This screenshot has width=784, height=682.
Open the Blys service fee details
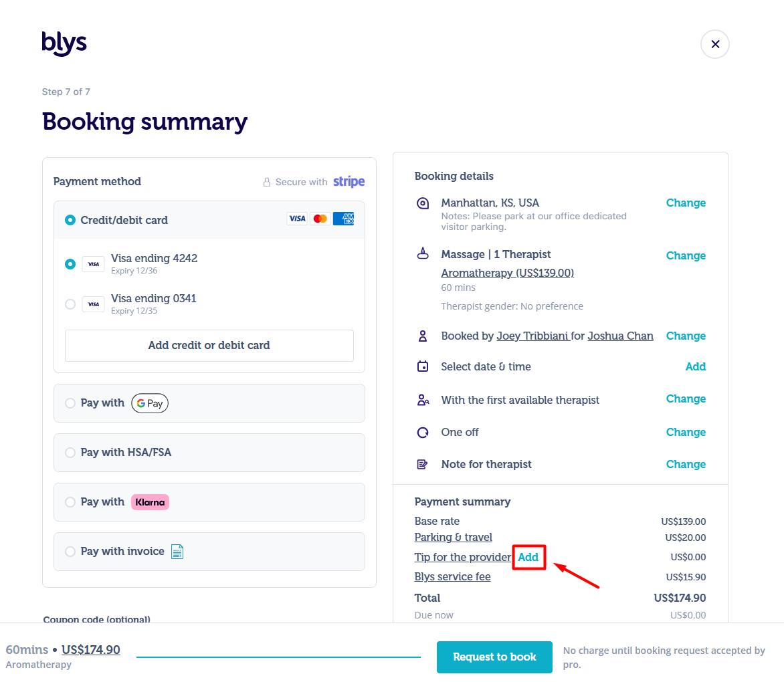coord(452,576)
